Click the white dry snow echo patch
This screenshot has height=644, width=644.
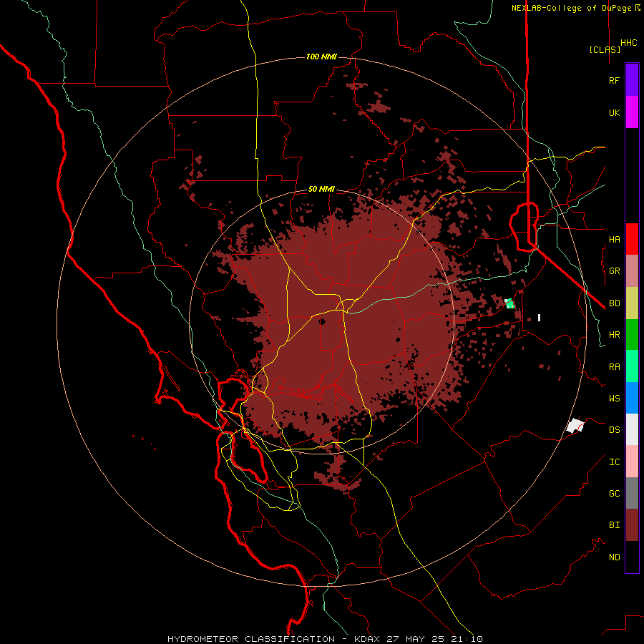(575, 426)
